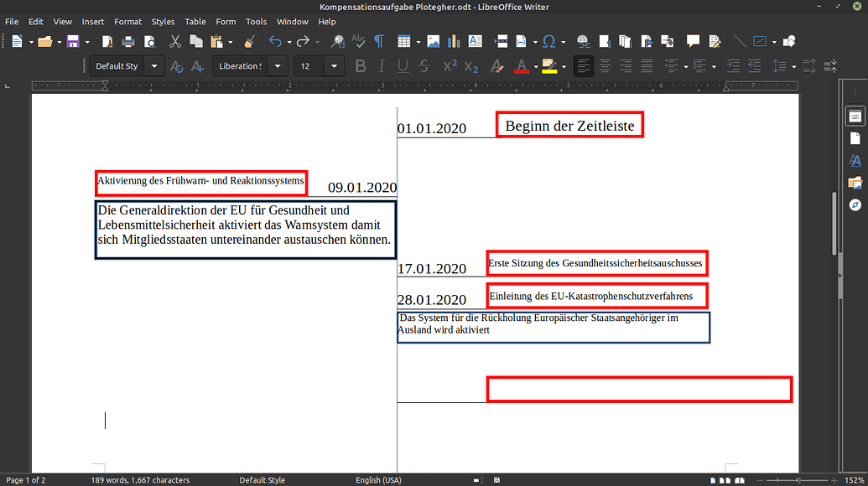
Task: Open the Insert Special Character tool
Action: [x=549, y=40]
